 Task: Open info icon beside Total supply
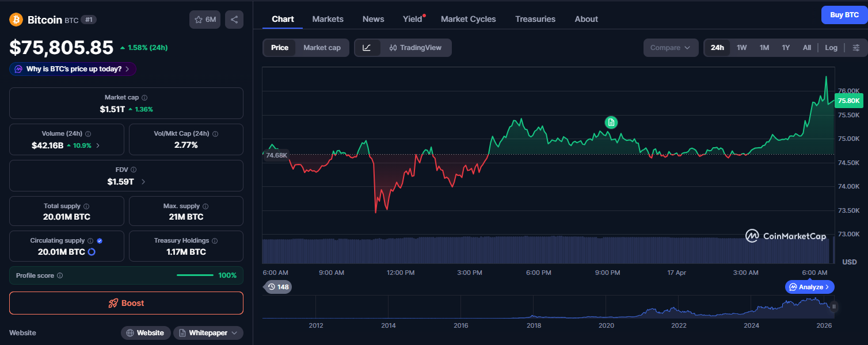pyautogui.click(x=86, y=206)
